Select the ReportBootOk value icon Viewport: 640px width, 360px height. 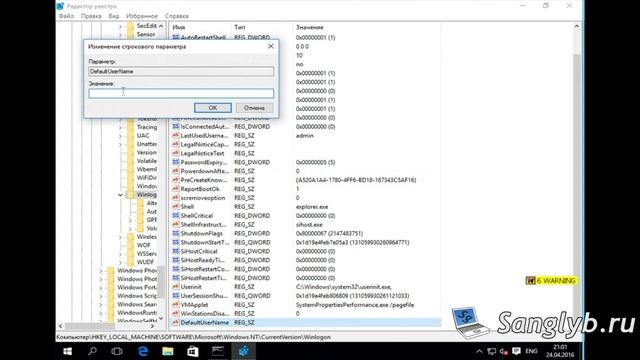pyautogui.click(x=176, y=189)
